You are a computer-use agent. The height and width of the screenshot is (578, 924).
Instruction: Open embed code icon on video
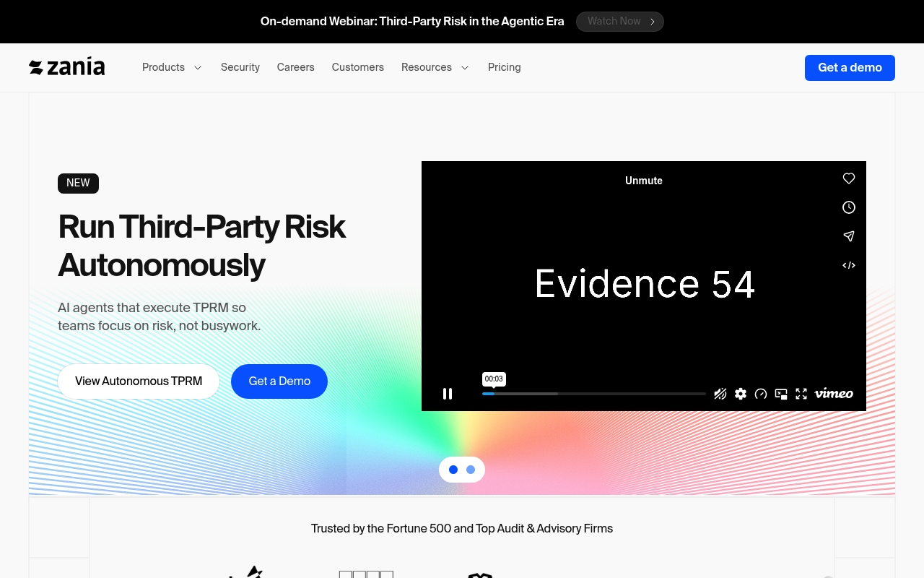(x=849, y=265)
